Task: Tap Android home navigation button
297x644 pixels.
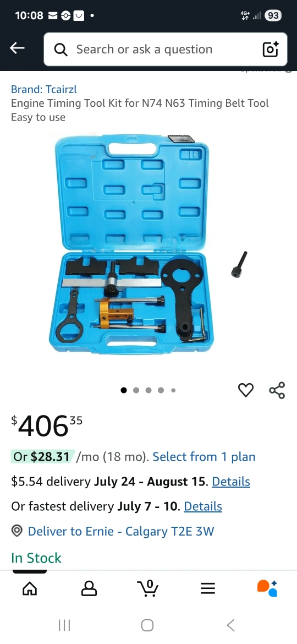Action: tap(147, 625)
